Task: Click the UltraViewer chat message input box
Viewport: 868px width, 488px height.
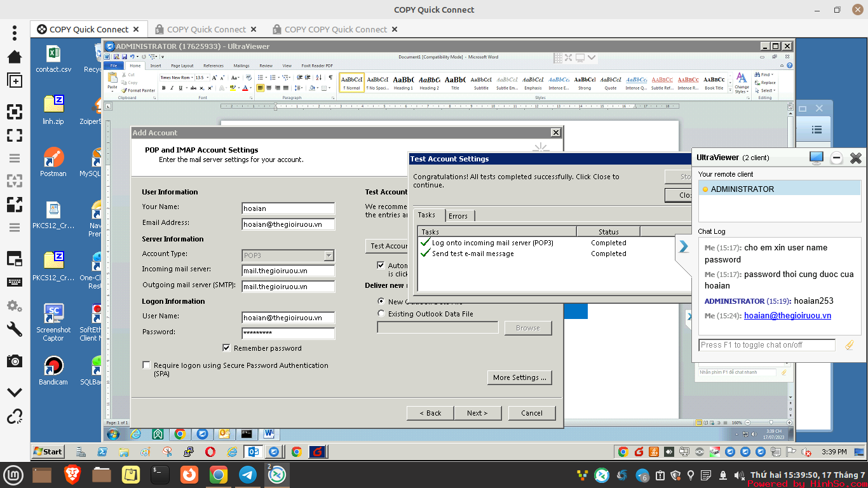Action: pyautogui.click(x=766, y=345)
